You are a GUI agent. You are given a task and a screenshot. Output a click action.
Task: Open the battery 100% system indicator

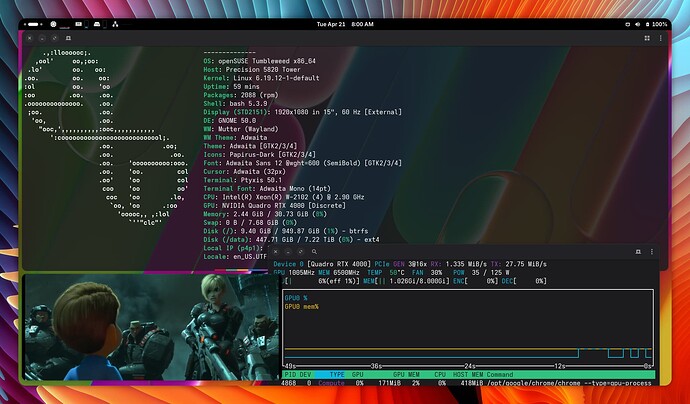pos(656,24)
